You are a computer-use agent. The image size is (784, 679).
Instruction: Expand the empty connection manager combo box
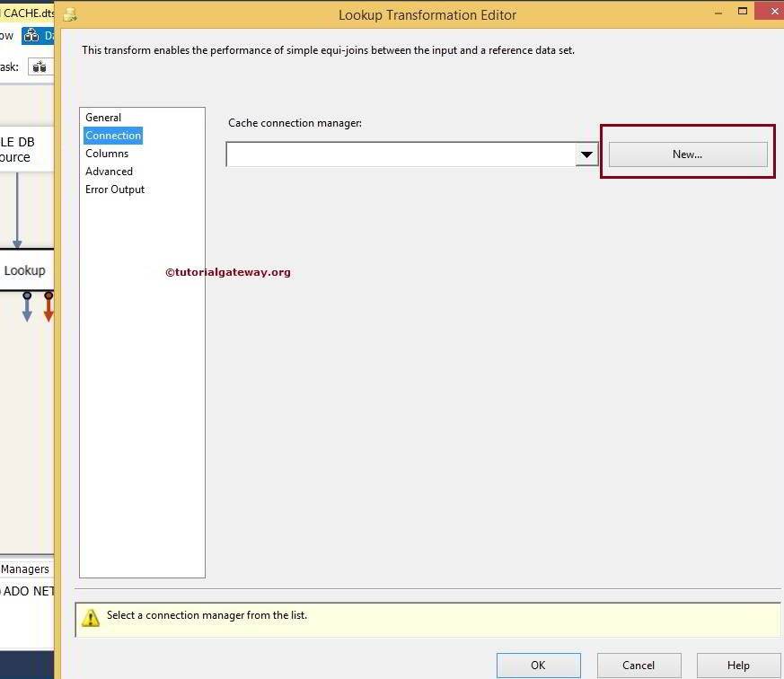click(x=587, y=154)
